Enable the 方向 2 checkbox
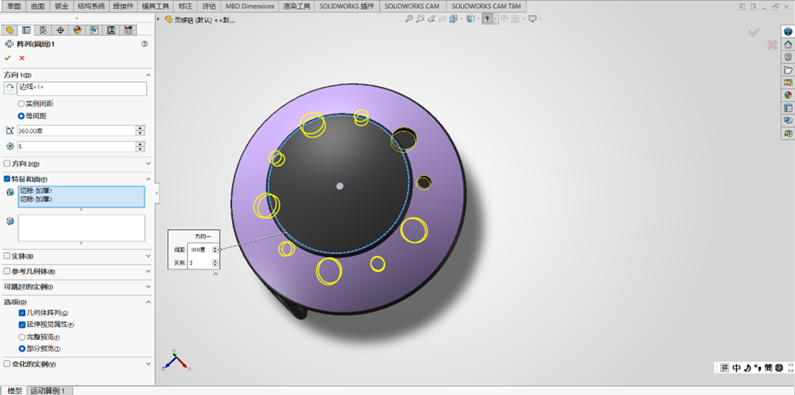795x395 pixels. pos(7,164)
